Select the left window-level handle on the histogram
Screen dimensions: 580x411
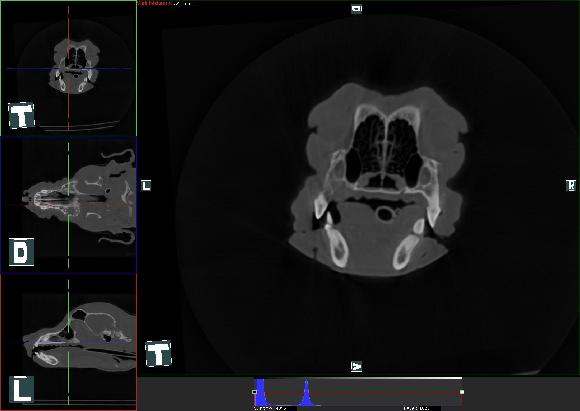pos(254,392)
